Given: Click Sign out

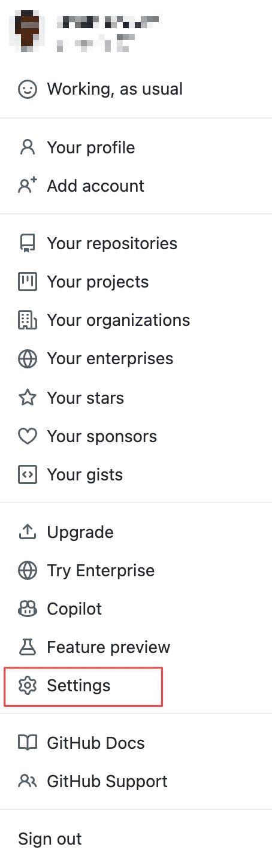Looking at the screenshot, I should 136,839.
